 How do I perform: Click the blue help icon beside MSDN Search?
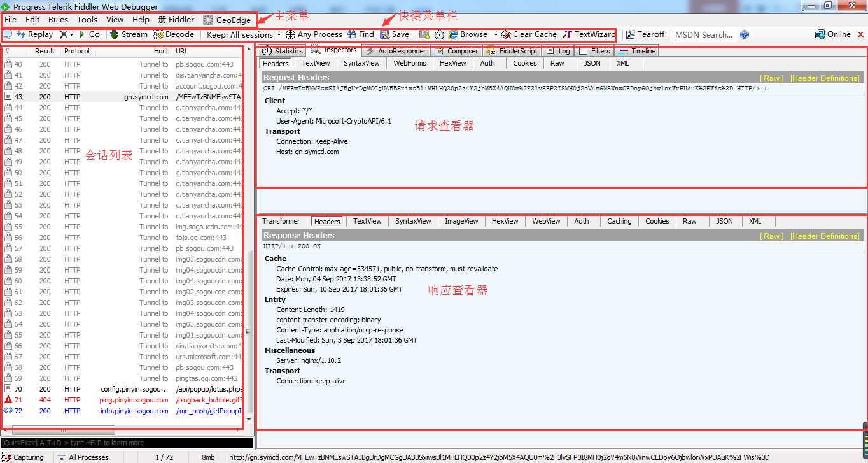click(x=745, y=34)
